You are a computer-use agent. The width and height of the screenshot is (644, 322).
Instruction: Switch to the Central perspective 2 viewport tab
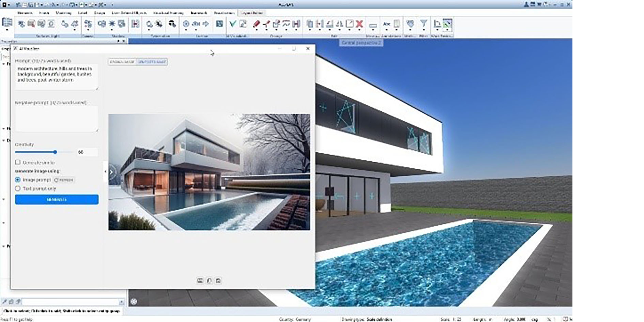(x=361, y=43)
